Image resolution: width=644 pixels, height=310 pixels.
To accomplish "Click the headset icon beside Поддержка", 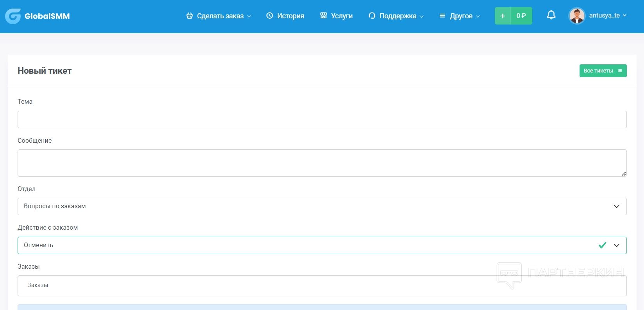I will click(x=372, y=16).
